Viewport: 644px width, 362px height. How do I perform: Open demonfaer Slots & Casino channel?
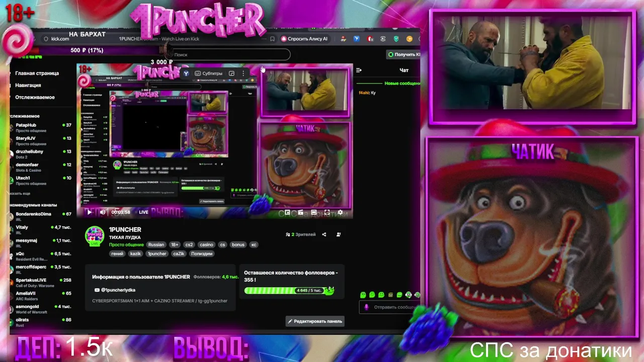[41, 167]
